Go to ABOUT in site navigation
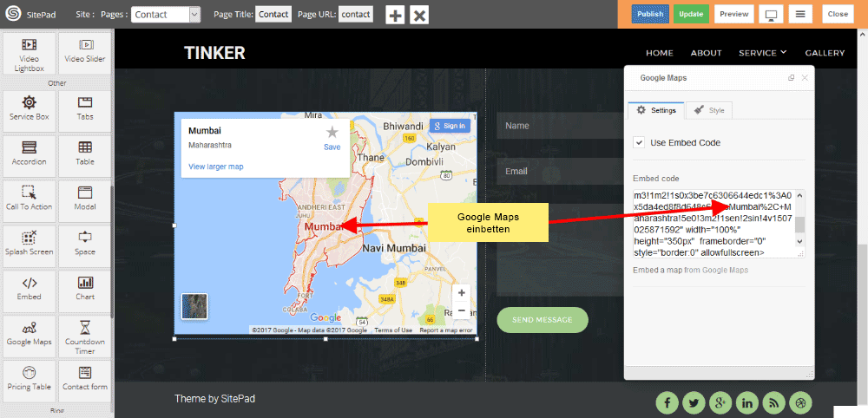The height and width of the screenshot is (418, 868). pos(707,53)
